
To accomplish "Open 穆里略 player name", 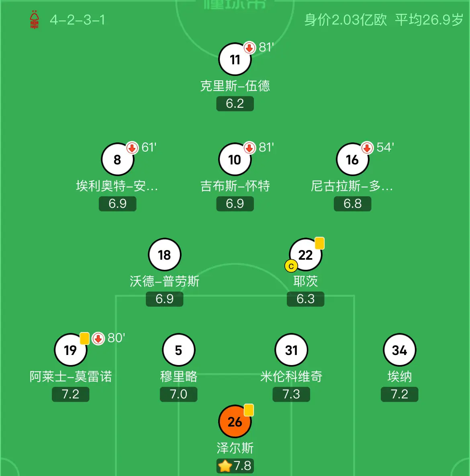I will [x=179, y=376].
